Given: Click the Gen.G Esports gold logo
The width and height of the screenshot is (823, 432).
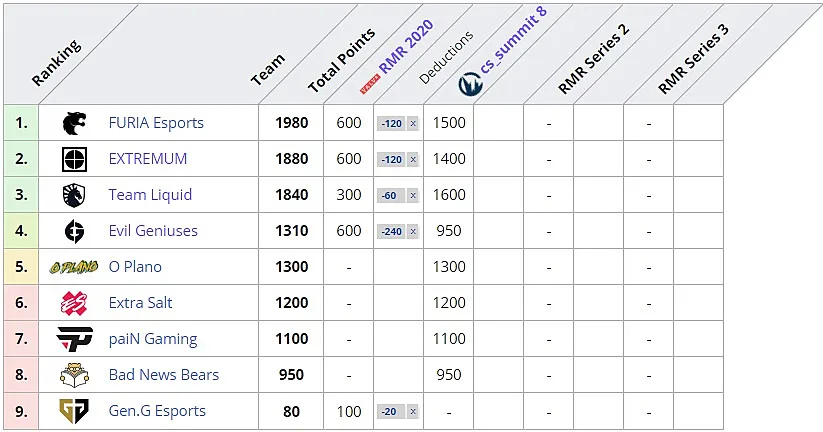Looking at the screenshot, I should pyautogui.click(x=74, y=411).
